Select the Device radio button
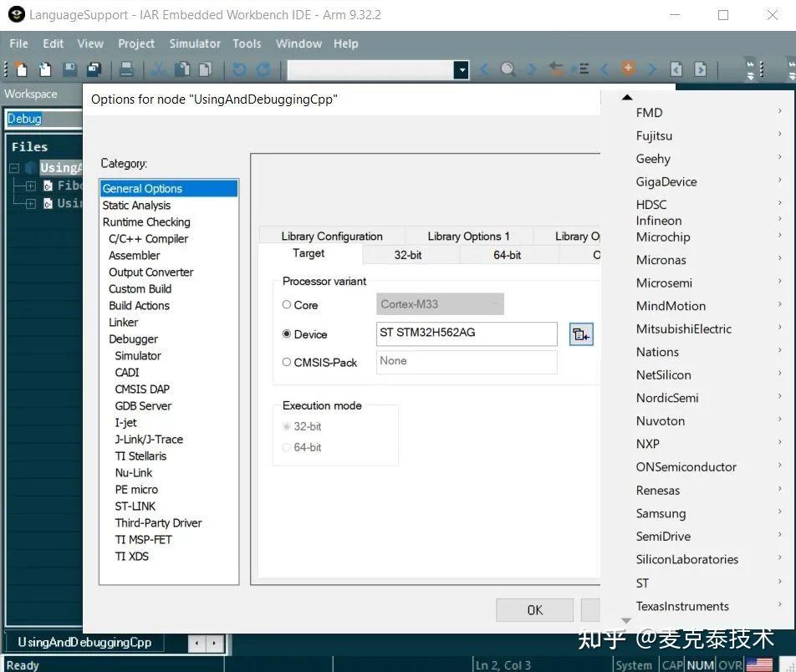Image resolution: width=796 pixels, height=672 pixels. point(287,334)
